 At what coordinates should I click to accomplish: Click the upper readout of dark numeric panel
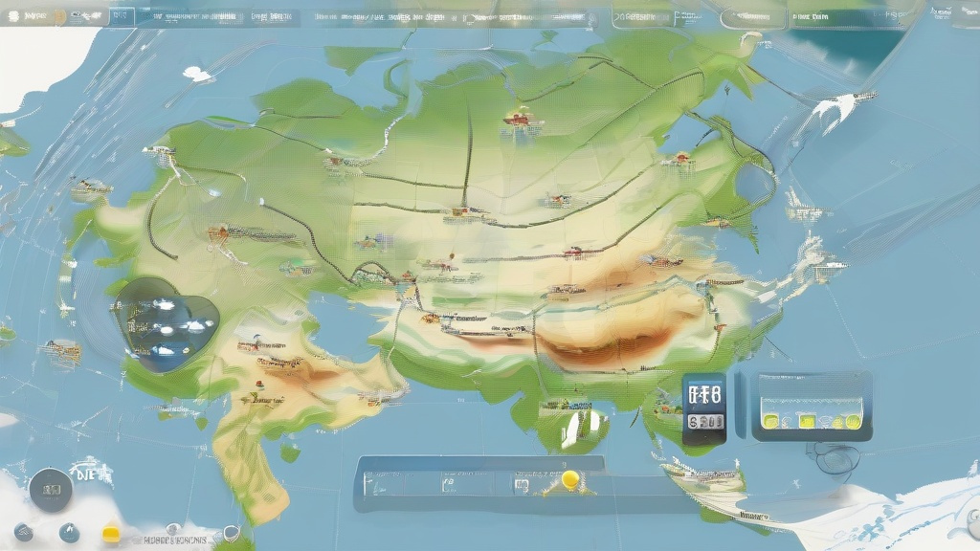click(x=704, y=393)
